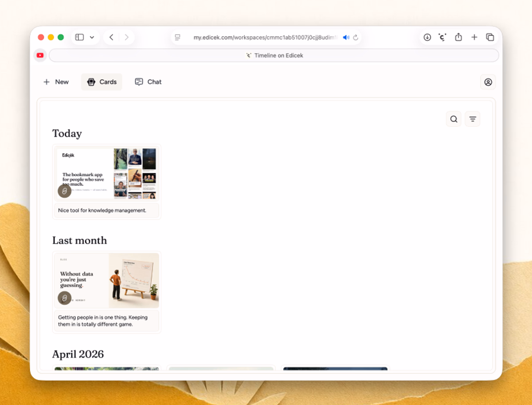Open search in the cards timeline

[x=454, y=119]
